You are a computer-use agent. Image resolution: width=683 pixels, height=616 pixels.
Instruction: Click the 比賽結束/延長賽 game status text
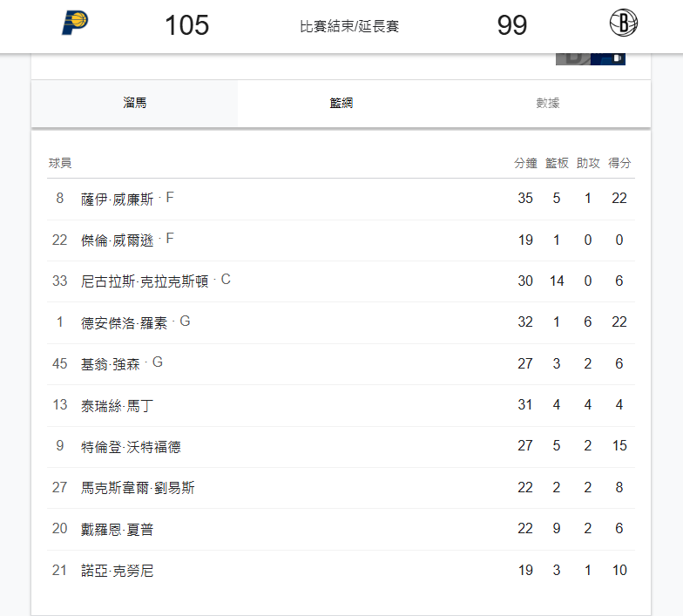pyautogui.click(x=349, y=26)
